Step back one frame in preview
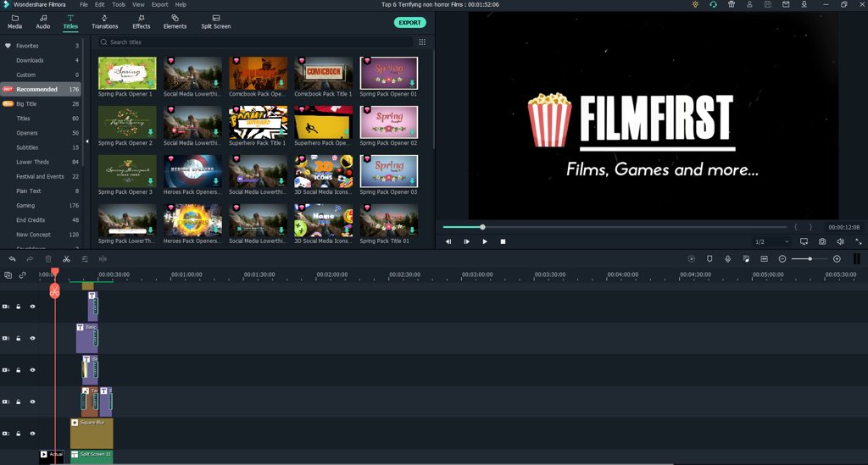The width and height of the screenshot is (868, 465). (448, 241)
